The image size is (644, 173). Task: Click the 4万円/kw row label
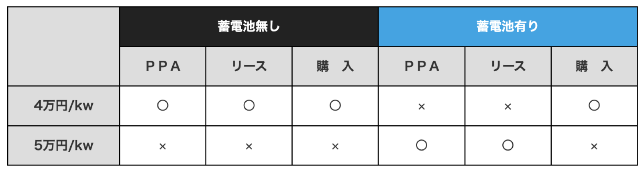63,106
